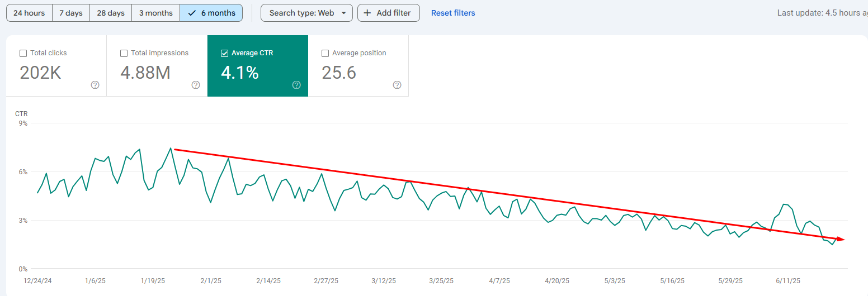868x296 pixels.
Task: Open help icon on Total impressions card
Action: pyautogui.click(x=196, y=85)
